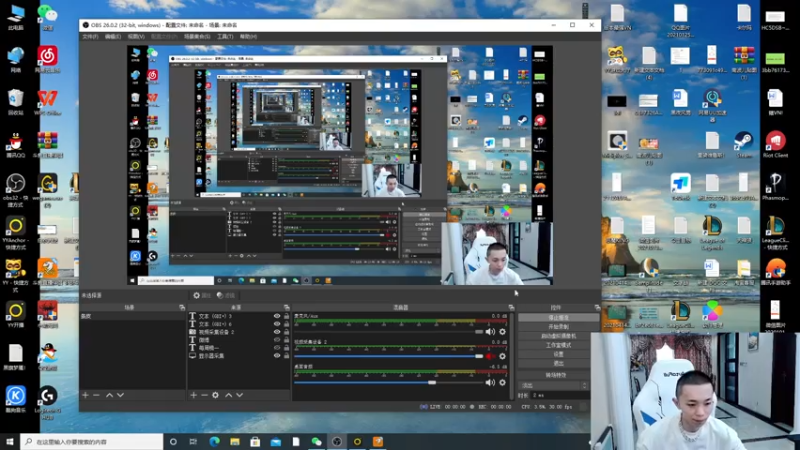Move the scene up with the arrow

click(109, 395)
